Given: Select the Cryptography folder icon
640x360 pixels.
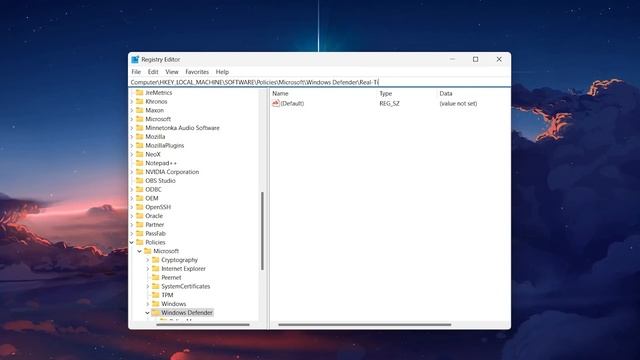Looking at the screenshot, I should point(156,260).
